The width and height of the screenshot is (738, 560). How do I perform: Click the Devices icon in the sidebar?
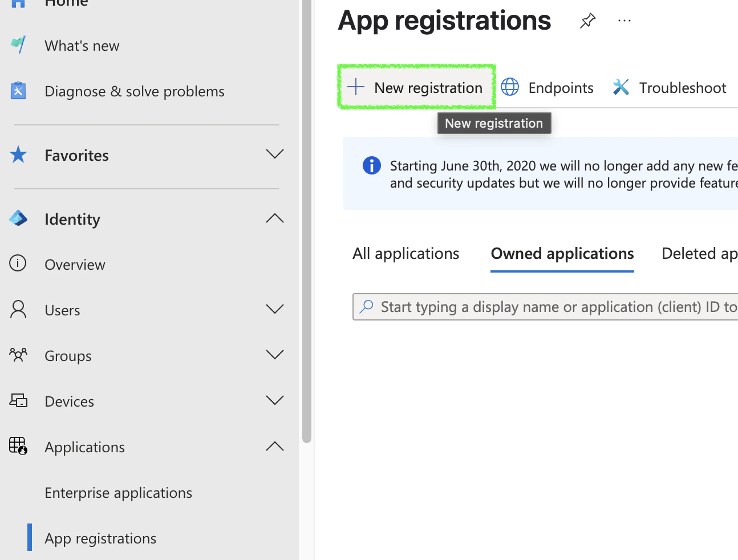point(18,400)
